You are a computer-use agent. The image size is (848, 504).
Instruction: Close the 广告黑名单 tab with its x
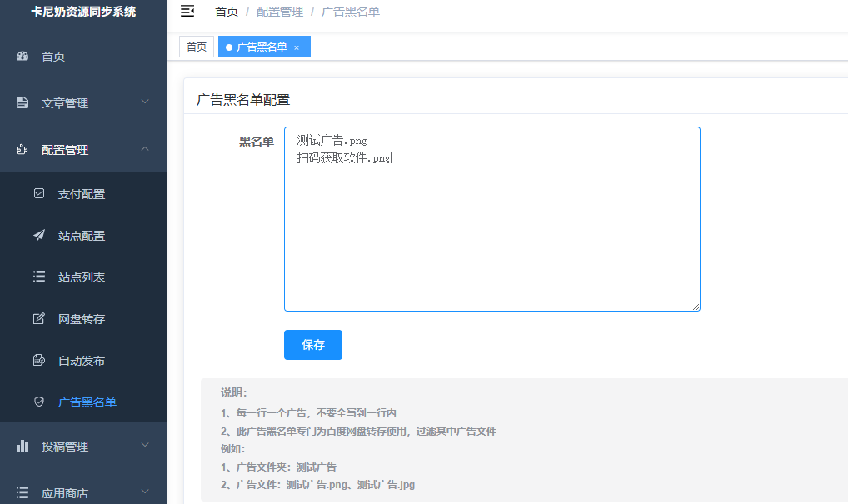[x=297, y=47]
